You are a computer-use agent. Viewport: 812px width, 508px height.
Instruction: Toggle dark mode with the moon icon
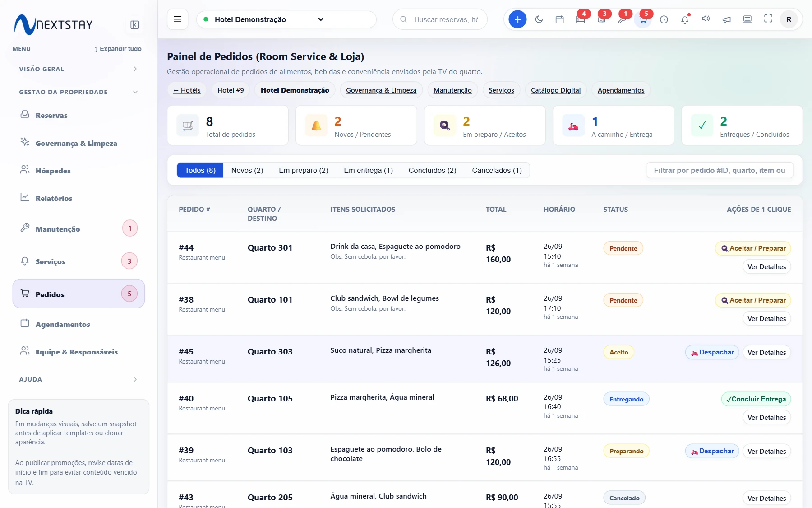point(539,19)
